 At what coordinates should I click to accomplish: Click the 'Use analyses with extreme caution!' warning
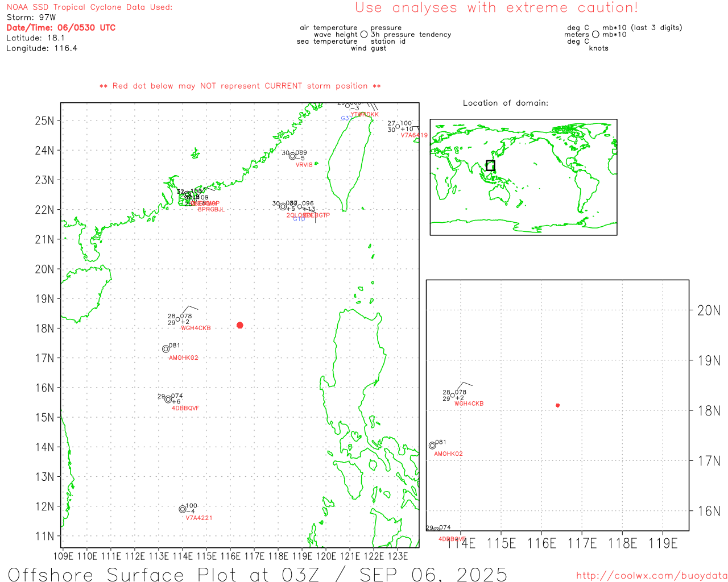[497, 8]
